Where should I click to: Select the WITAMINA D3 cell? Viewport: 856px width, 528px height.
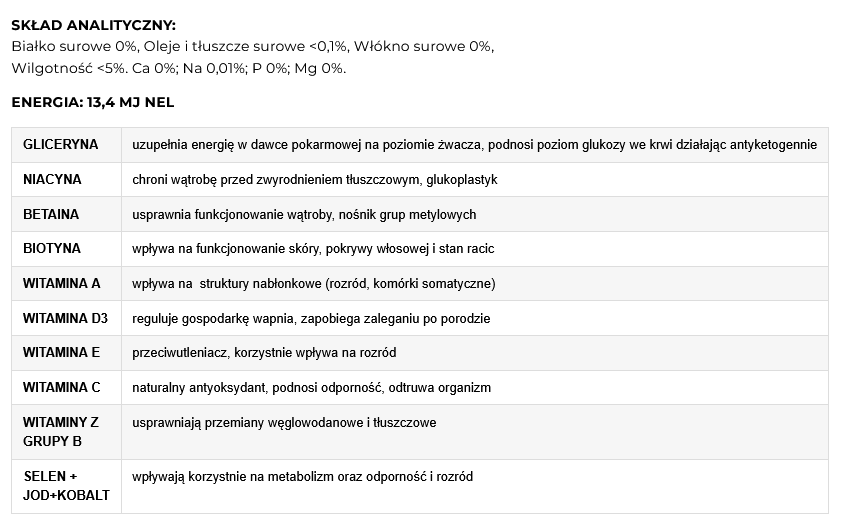pos(67,318)
